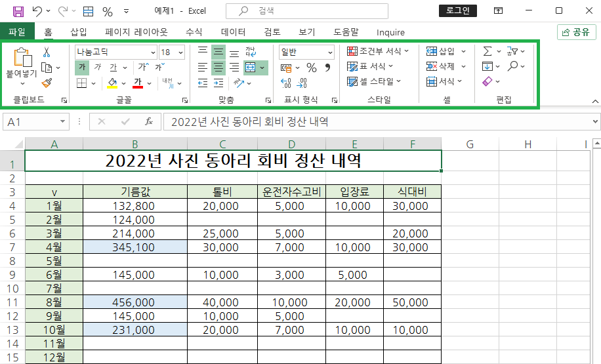The image size is (601, 364).
Task: Click the 공유 share button
Action: 577,32
